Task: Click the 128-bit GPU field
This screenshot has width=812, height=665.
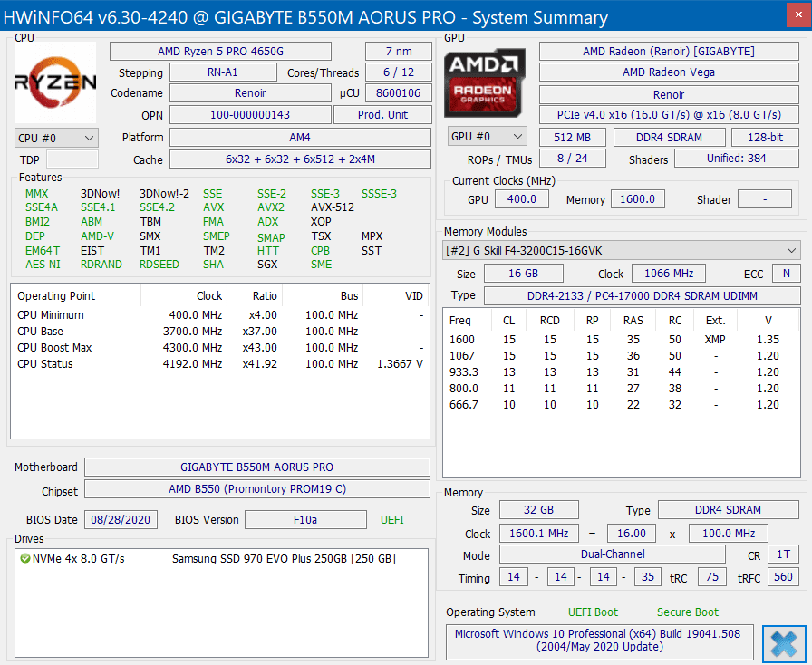Action: [x=765, y=137]
